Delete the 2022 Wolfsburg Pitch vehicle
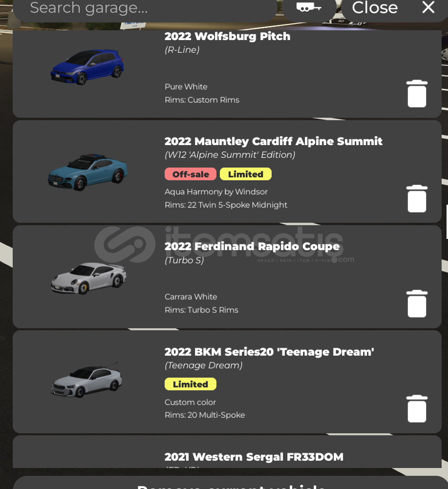 point(417,94)
